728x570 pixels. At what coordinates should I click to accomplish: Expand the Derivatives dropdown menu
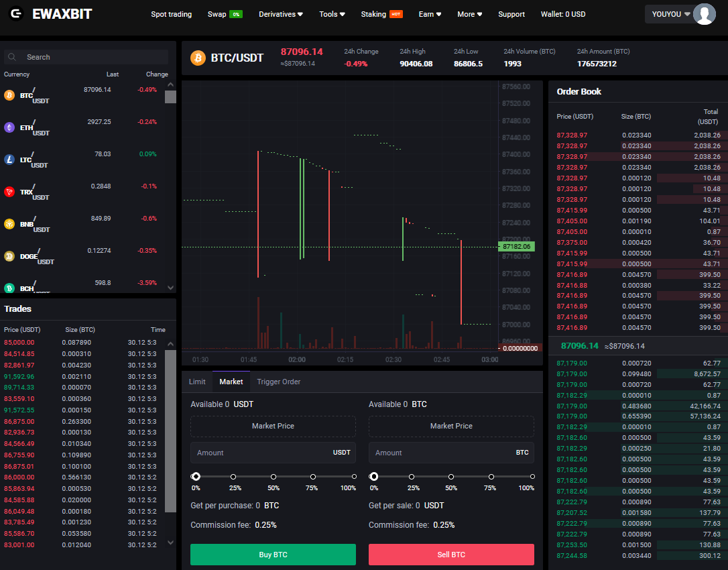tap(281, 14)
